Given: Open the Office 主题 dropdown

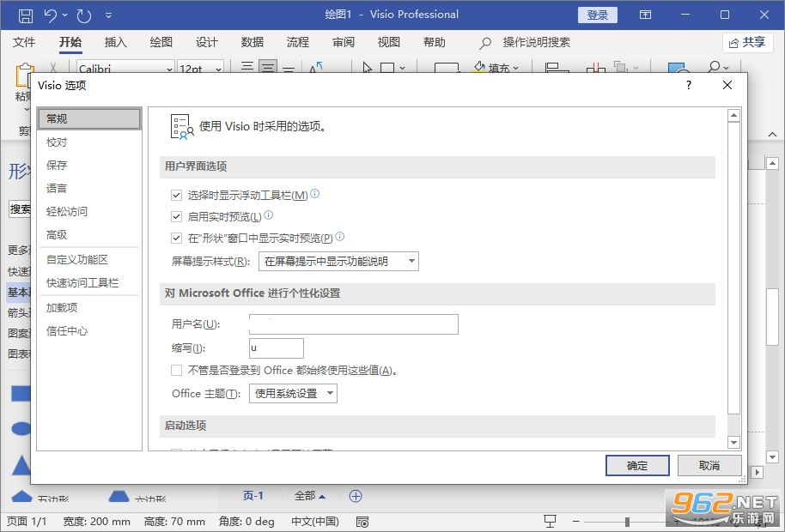Looking at the screenshot, I should (x=293, y=394).
